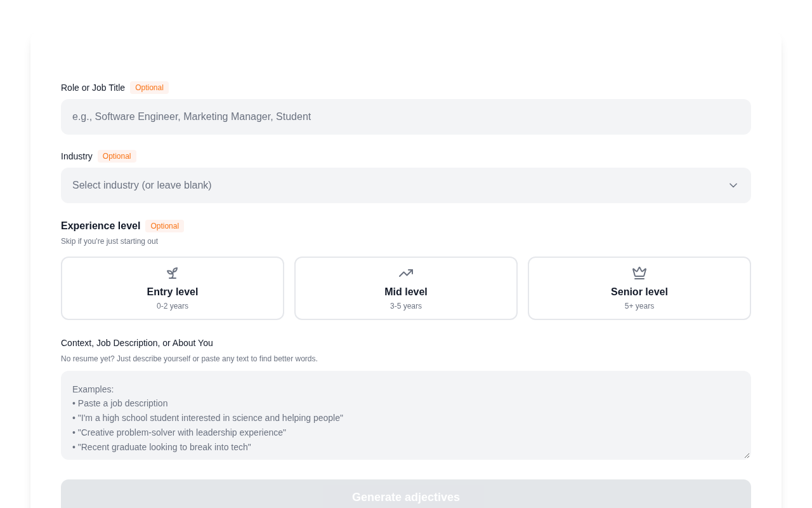Viewport: 812px width, 508px height.
Task: Grab the resize handle of the context textarea
Action: 747,455
